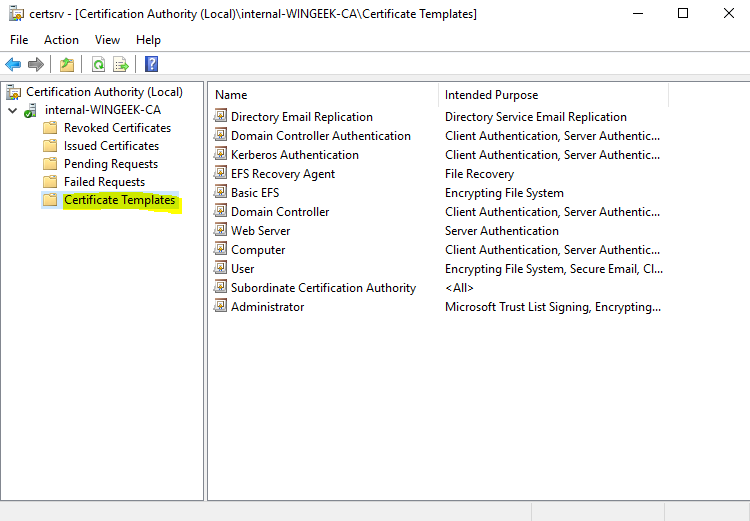
Task: Open the View menu
Action: point(107,40)
